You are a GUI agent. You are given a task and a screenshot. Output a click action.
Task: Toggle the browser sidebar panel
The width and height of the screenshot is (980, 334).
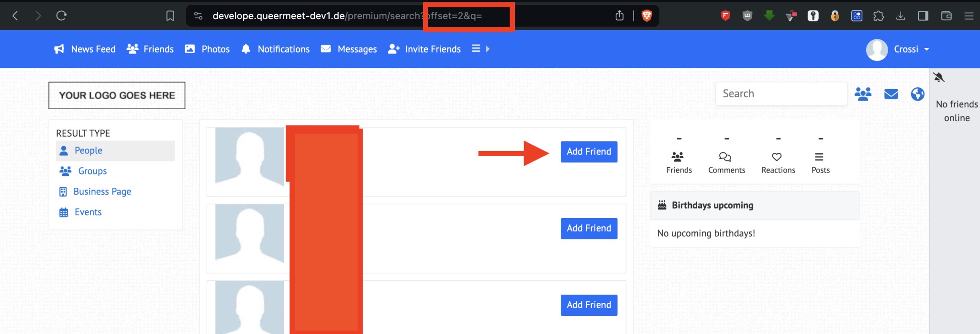pyautogui.click(x=923, y=16)
